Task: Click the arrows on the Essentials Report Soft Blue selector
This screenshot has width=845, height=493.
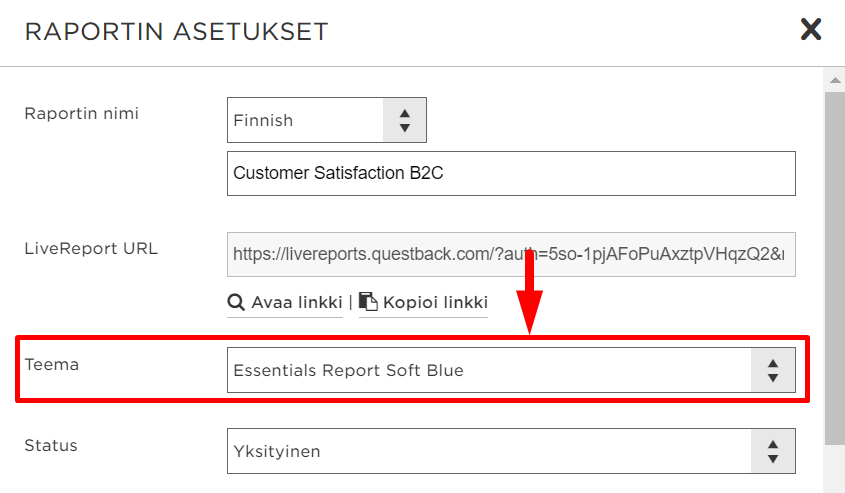Action: point(773,370)
